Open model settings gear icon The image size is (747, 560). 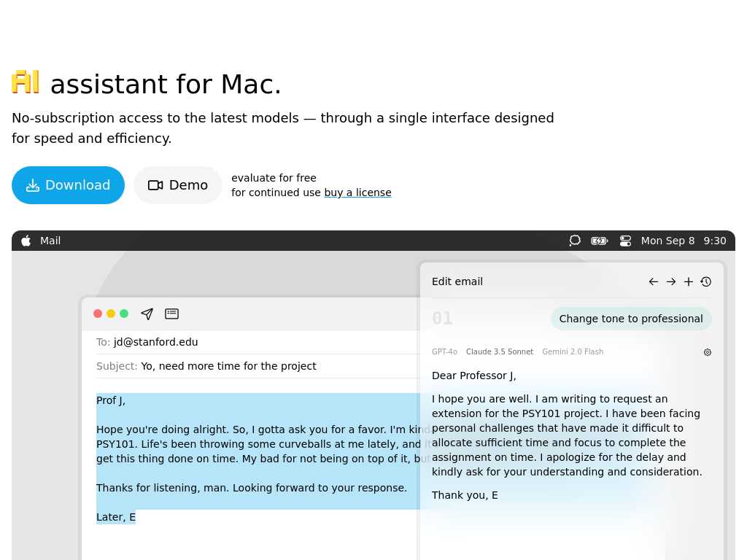(708, 352)
